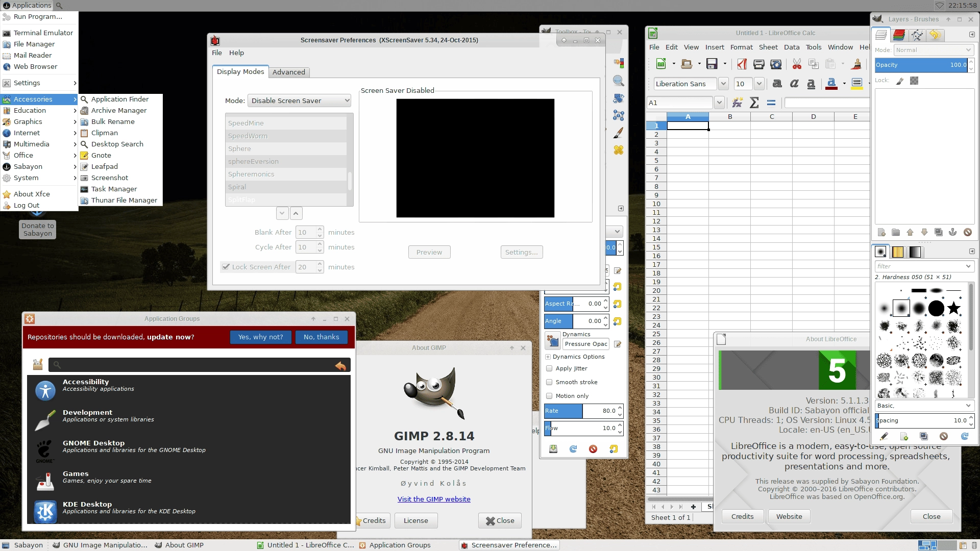Toggle lock alpha channel icon in Layers
This screenshot has width=980, height=551.
point(914,81)
